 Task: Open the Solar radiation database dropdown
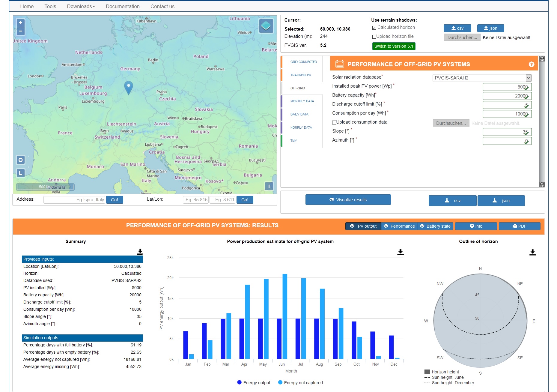(482, 78)
